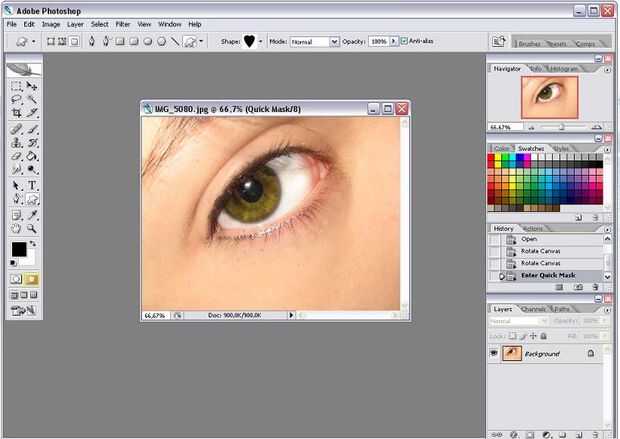620x439 pixels.
Task: Swap foreground and background colors
Action: (x=32, y=244)
